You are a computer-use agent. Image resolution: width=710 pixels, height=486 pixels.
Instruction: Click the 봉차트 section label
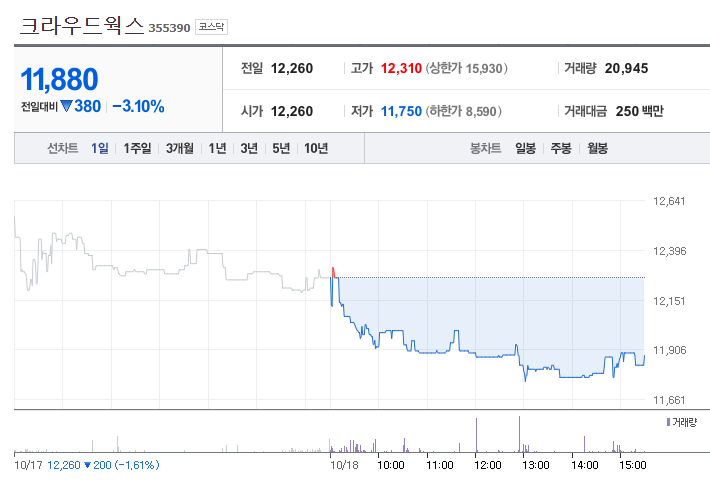485,148
